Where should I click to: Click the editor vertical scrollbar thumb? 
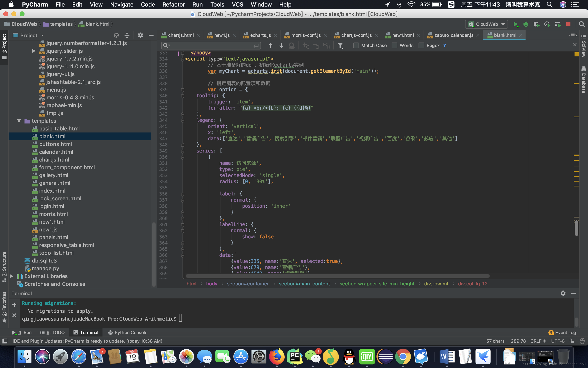click(x=576, y=228)
